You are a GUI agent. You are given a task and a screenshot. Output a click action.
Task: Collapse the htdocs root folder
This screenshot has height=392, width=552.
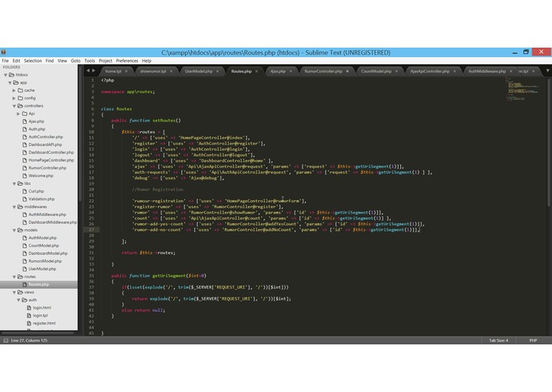(6, 75)
